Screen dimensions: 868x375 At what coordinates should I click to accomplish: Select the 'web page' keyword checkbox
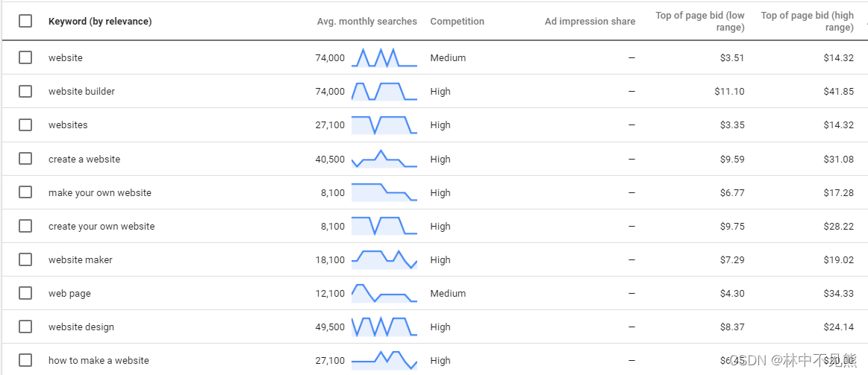(25, 293)
